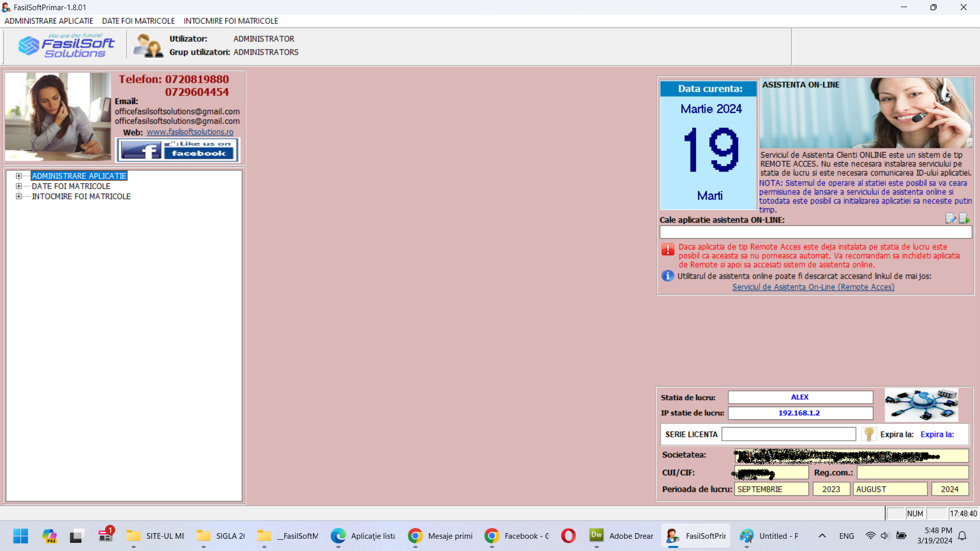Click the Cale aplicatie asistenta ON-LINE field
This screenshot has width=980, height=551.
pyautogui.click(x=815, y=232)
